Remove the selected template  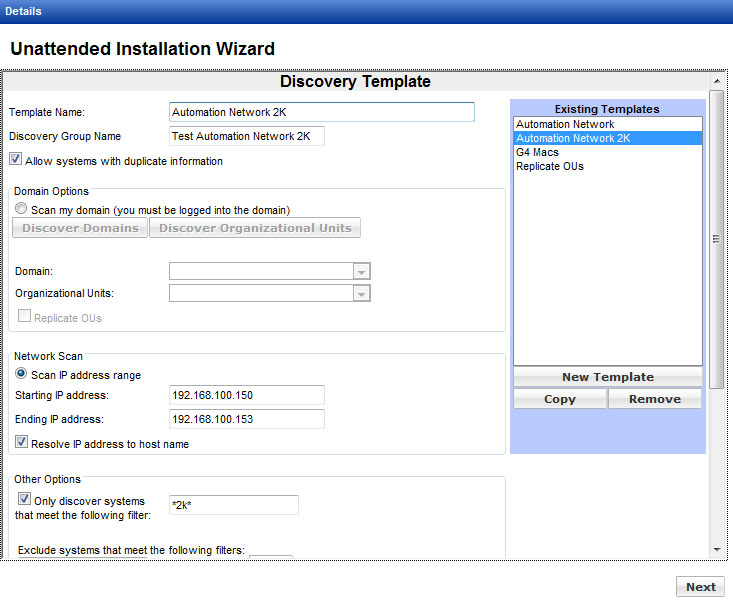click(655, 399)
